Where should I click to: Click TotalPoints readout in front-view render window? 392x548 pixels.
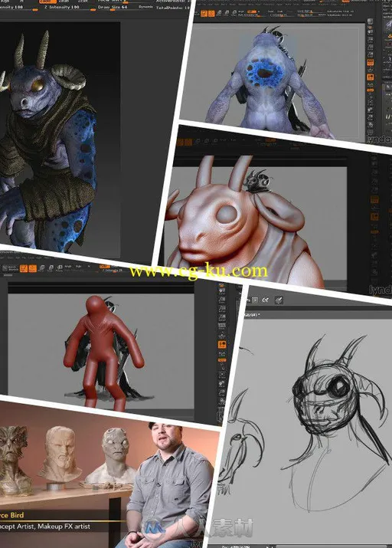point(173,8)
